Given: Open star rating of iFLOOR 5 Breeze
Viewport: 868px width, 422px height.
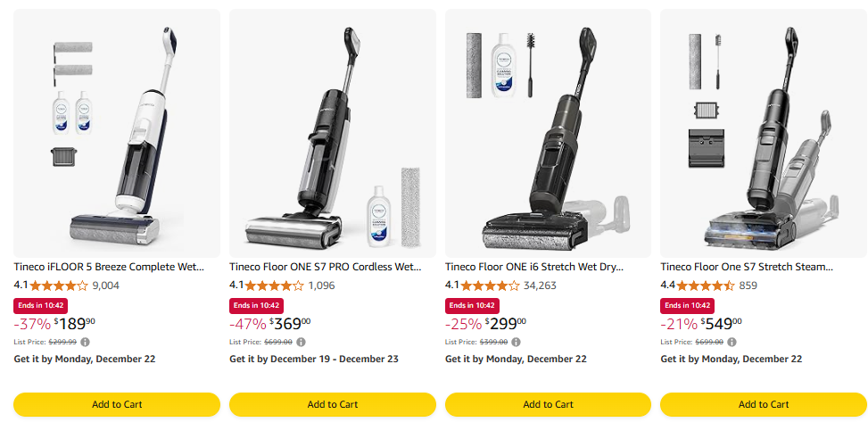Looking at the screenshot, I should tap(59, 285).
